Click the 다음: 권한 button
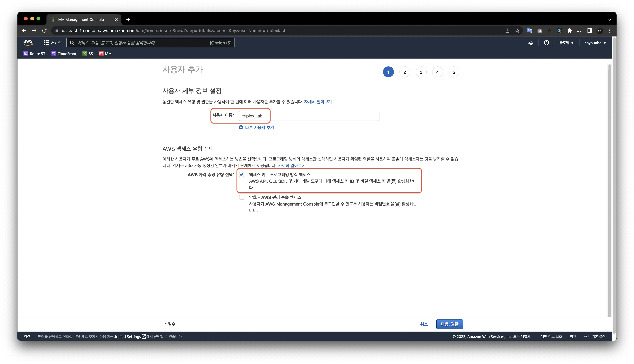Viewport: 634px width, 364px height. pyautogui.click(x=449, y=324)
